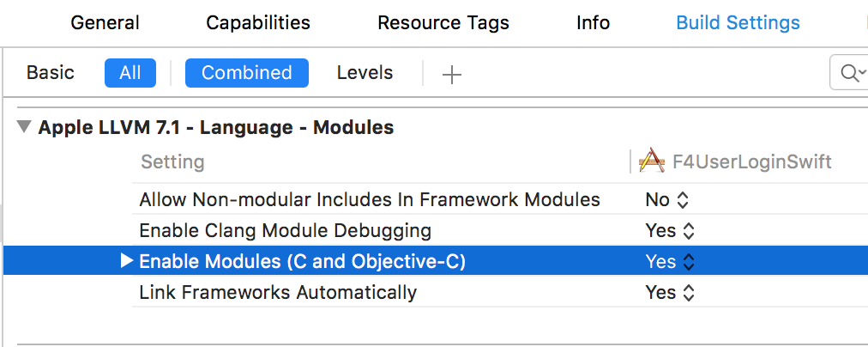The width and height of the screenshot is (868, 347).
Task: Click the Setting column header
Action: pyautogui.click(x=172, y=161)
